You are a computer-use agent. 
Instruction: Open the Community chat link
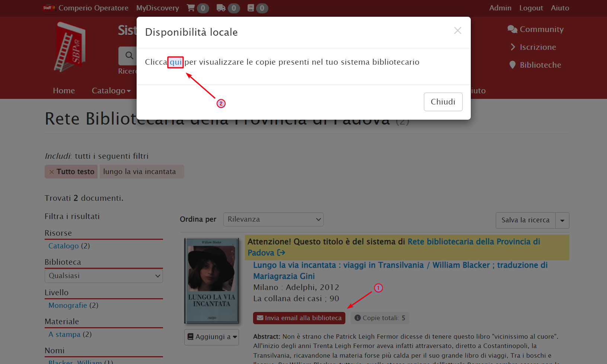coord(535,29)
